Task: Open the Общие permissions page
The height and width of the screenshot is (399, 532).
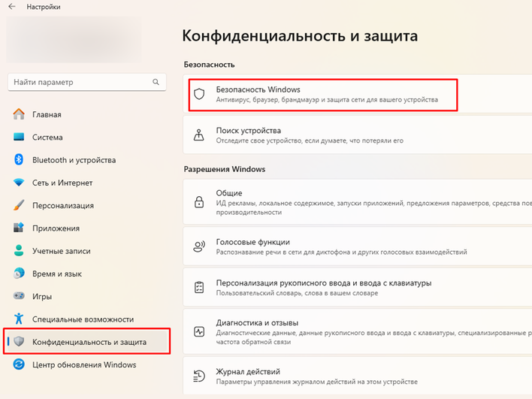Action: tap(358, 202)
